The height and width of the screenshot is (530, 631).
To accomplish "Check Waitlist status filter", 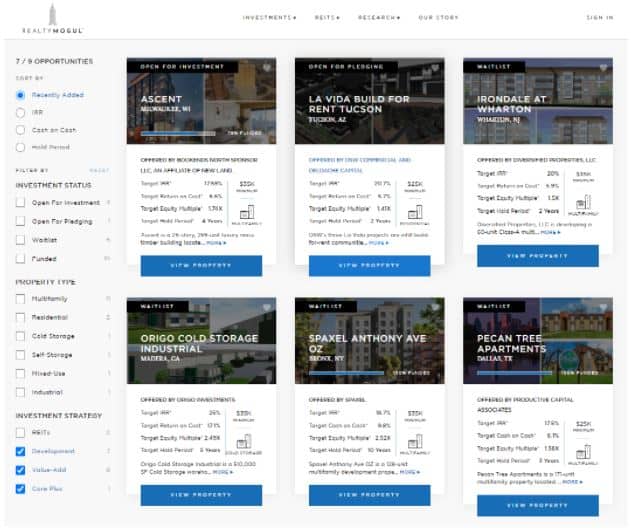I will (x=21, y=240).
